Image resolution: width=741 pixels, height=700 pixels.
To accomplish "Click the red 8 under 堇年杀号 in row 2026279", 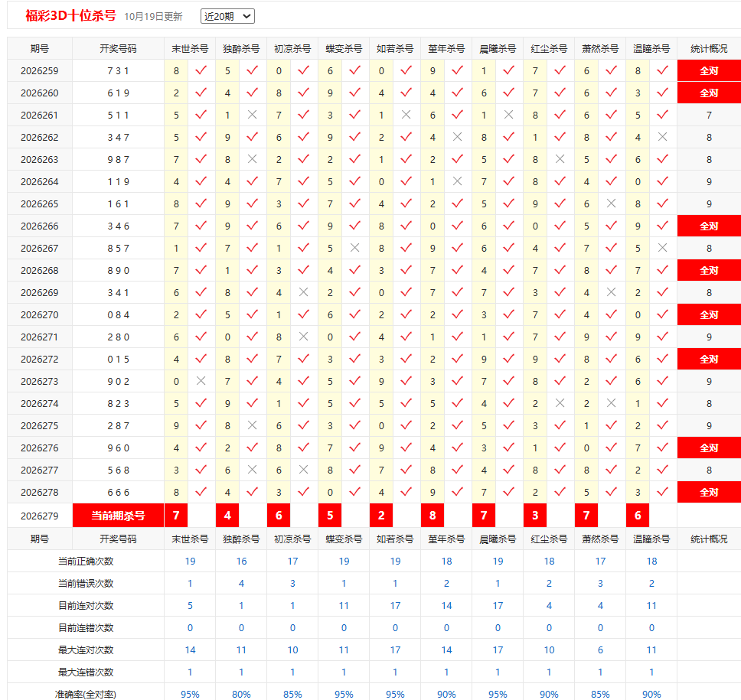I will pyautogui.click(x=433, y=516).
